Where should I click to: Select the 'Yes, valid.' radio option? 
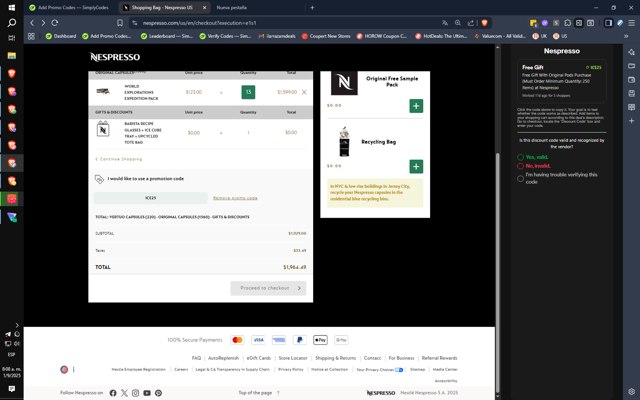pyautogui.click(x=520, y=157)
